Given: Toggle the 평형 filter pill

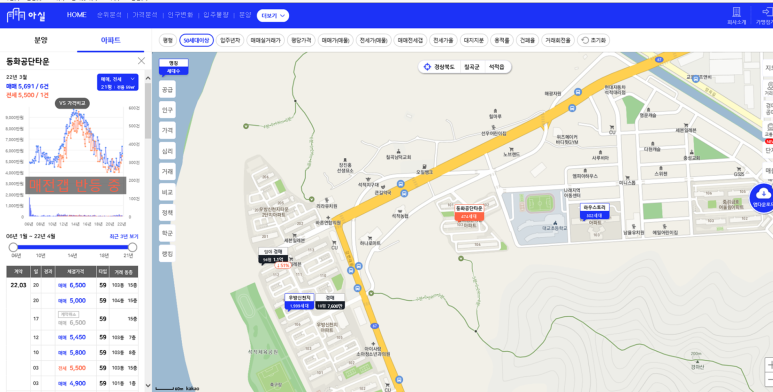Looking at the screenshot, I should pyautogui.click(x=168, y=40).
